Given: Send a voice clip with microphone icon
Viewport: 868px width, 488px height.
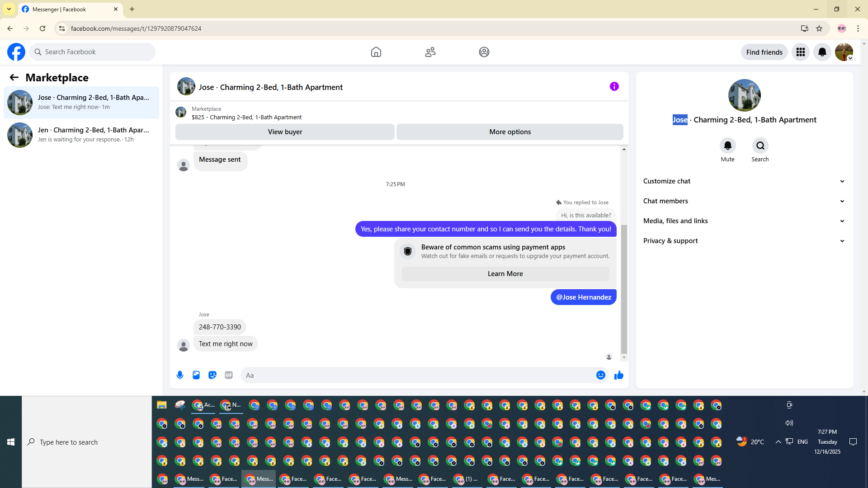Looking at the screenshot, I should [x=180, y=375].
